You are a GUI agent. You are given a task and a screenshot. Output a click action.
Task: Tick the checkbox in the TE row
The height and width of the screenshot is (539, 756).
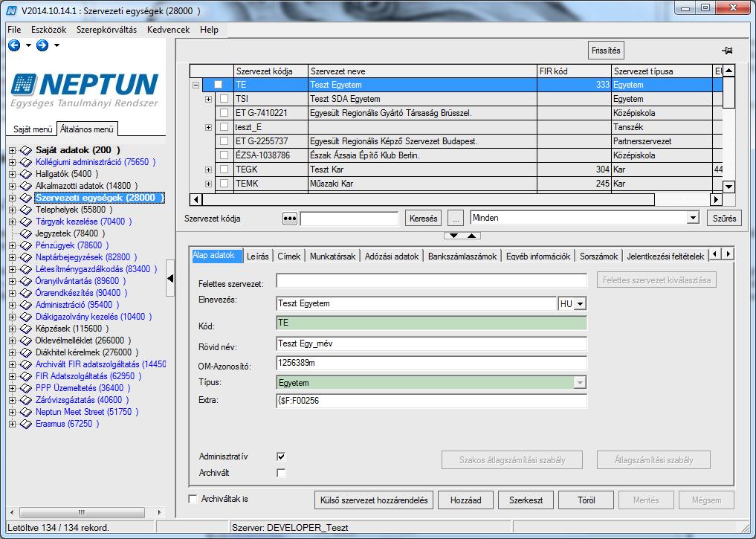click(219, 85)
